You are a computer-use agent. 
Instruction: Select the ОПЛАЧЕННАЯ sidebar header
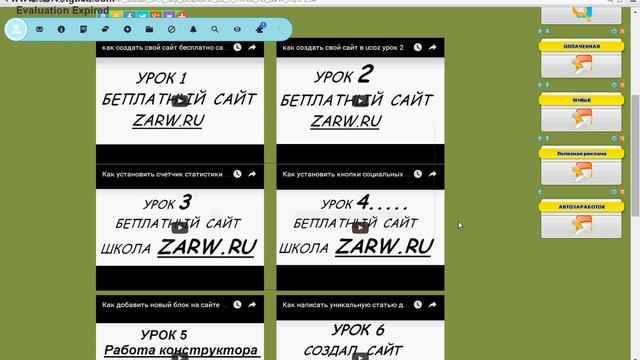coord(582,46)
